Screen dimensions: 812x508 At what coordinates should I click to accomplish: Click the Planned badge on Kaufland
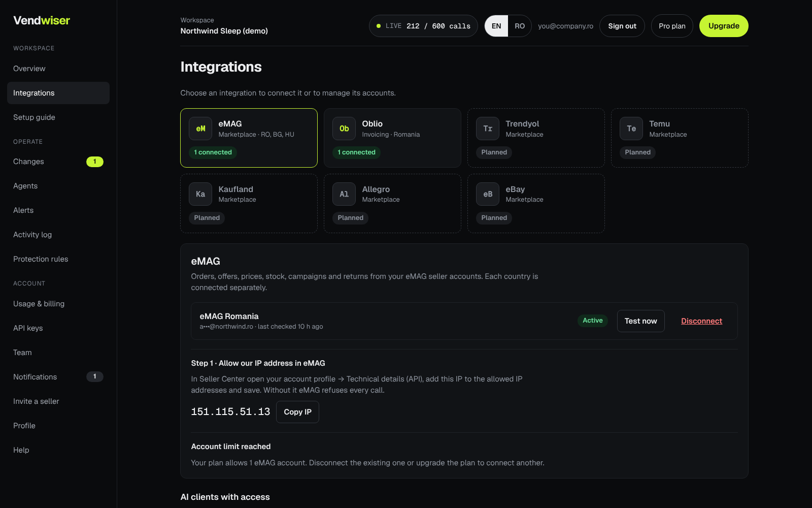pyautogui.click(x=207, y=218)
